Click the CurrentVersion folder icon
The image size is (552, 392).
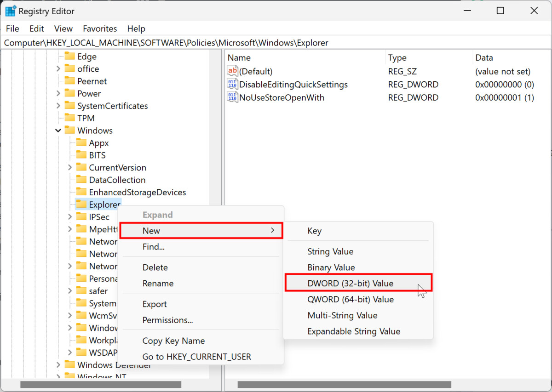click(x=81, y=167)
